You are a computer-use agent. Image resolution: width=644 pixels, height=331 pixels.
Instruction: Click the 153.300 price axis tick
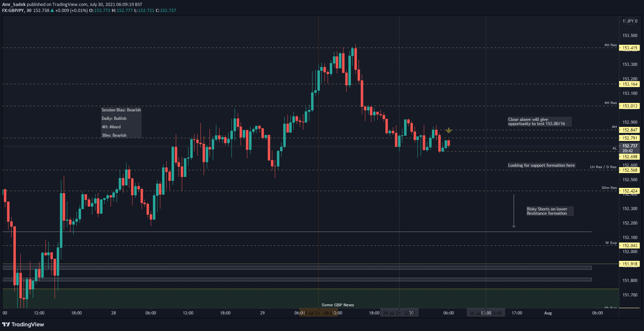630,65
